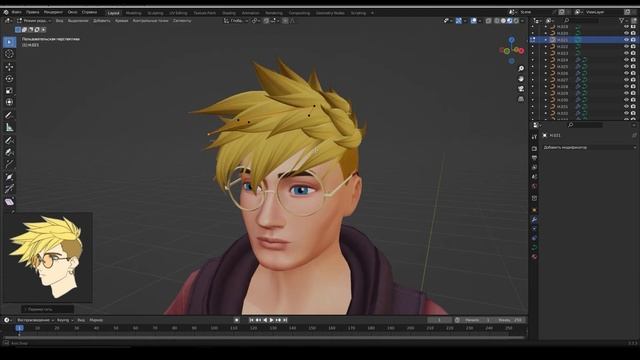Toggle render visibility of H.027

point(633,80)
